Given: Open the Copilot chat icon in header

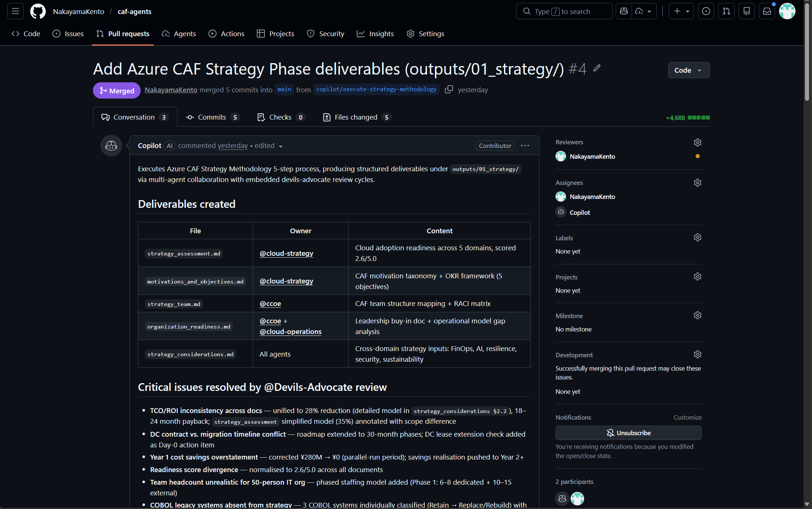Looking at the screenshot, I should point(624,11).
